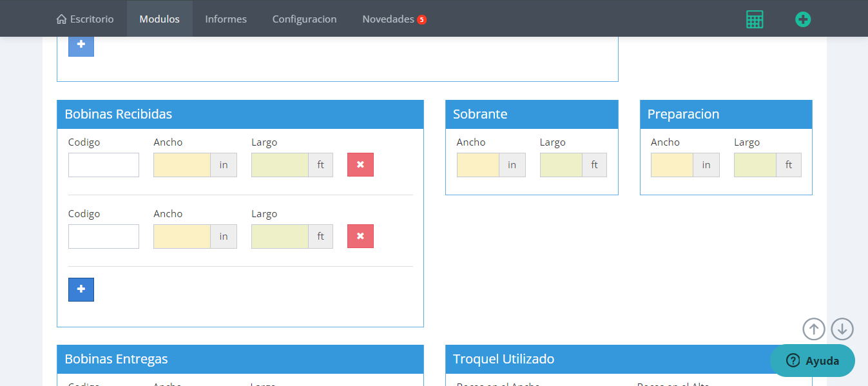
Task: Go to Escritorio home
Action: coord(85,19)
